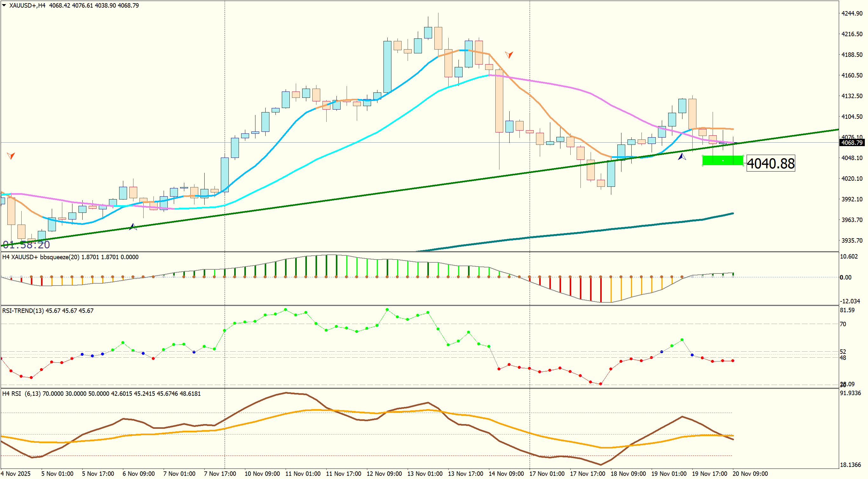Image resolution: width=868 pixels, height=479 pixels.
Task: Click the 01:38:20 candle countdown timer
Action: pyautogui.click(x=26, y=245)
